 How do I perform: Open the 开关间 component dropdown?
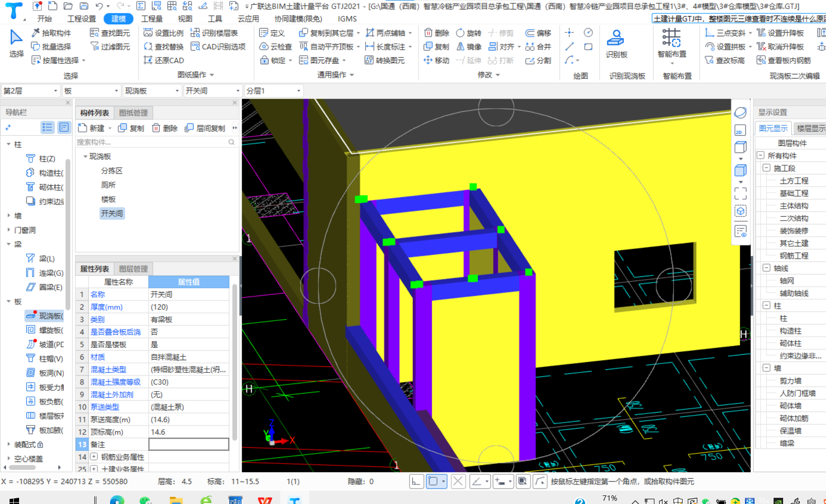pos(212,91)
